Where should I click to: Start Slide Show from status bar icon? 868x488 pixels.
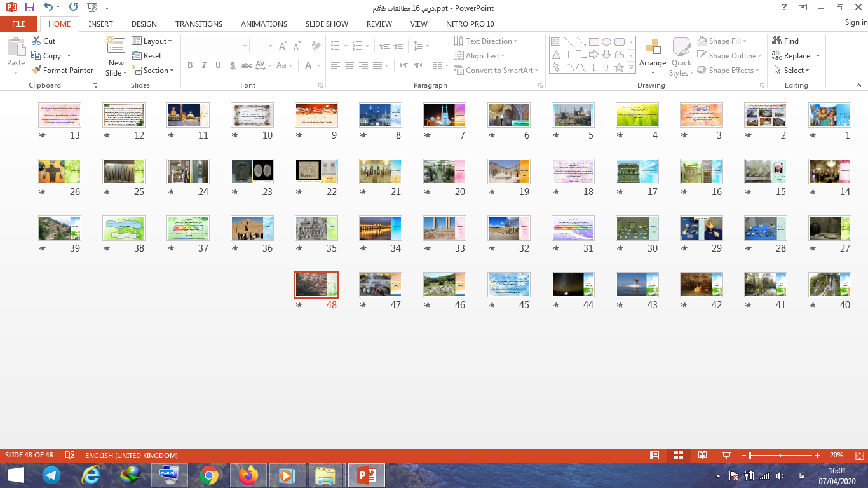(726, 456)
